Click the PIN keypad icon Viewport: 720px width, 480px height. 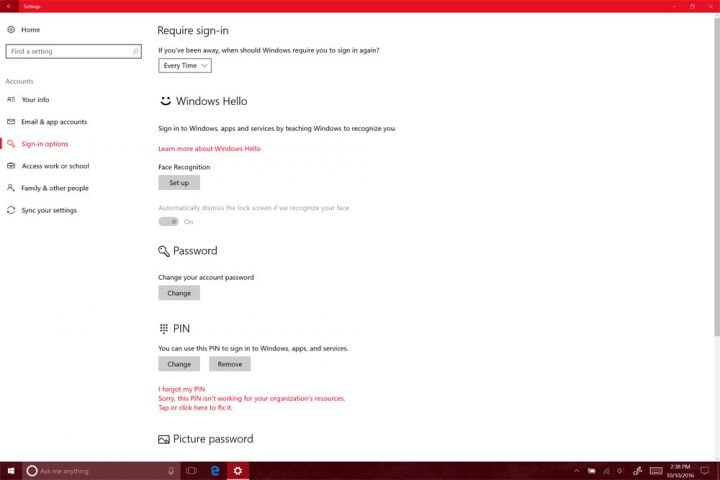[164, 328]
